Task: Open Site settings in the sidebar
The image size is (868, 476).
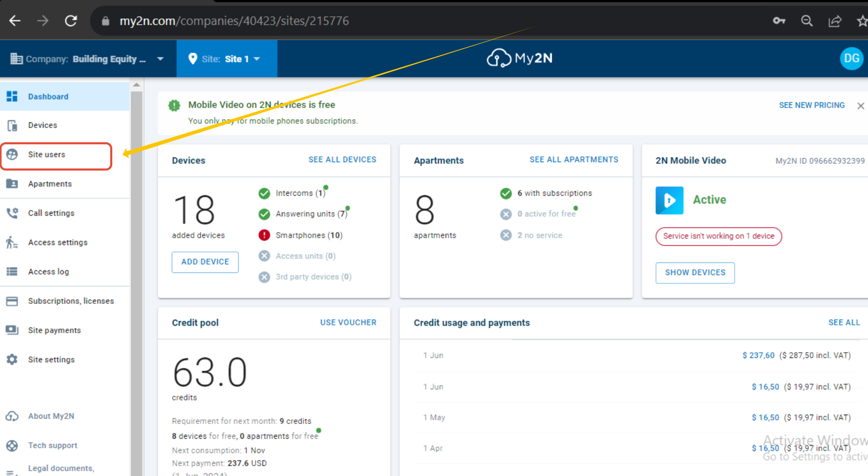Action: point(65,360)
